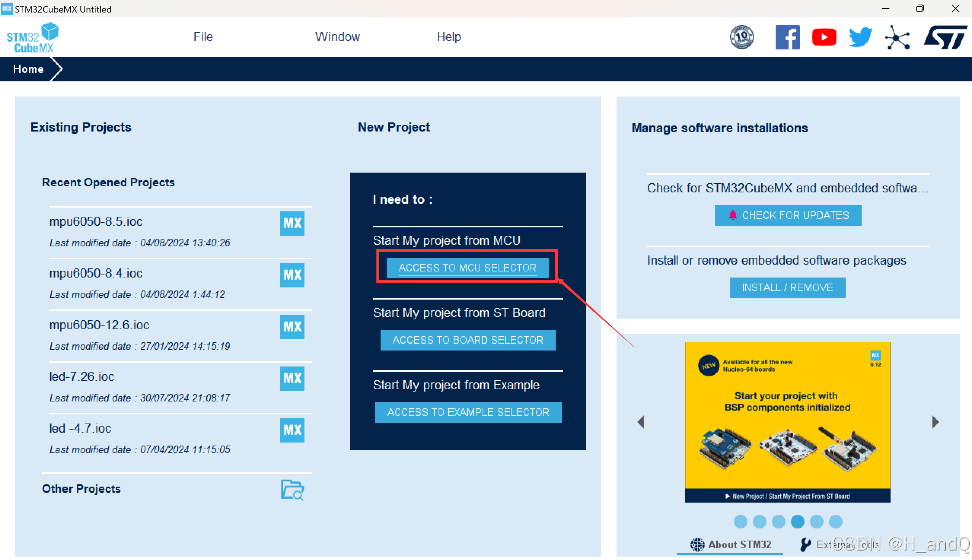Open the YouTube icon link

click(x=824, y=37)
